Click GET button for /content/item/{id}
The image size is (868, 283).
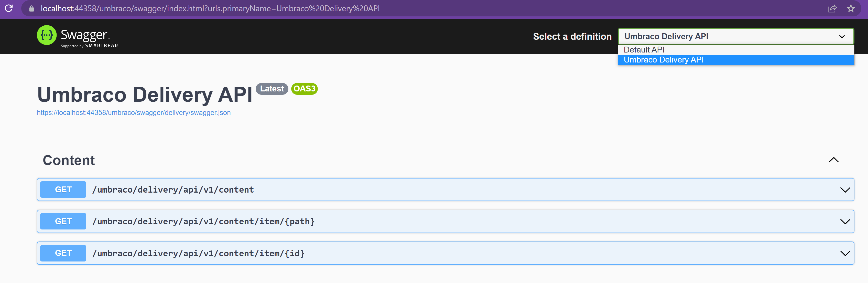pyautogui.click(x=63, y=253)
